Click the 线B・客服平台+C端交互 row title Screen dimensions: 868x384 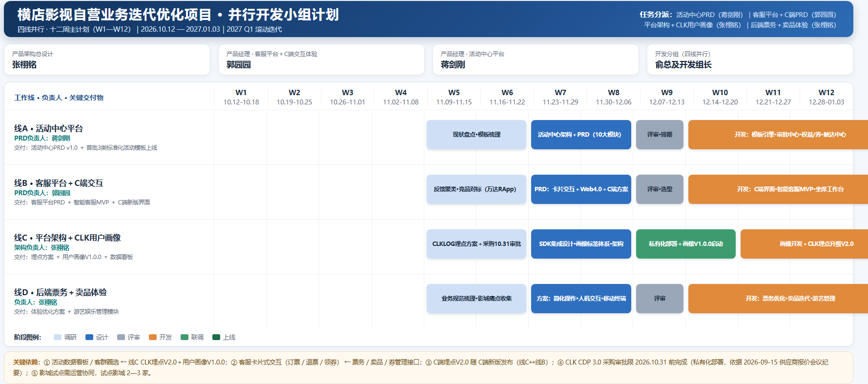[59, 183]
